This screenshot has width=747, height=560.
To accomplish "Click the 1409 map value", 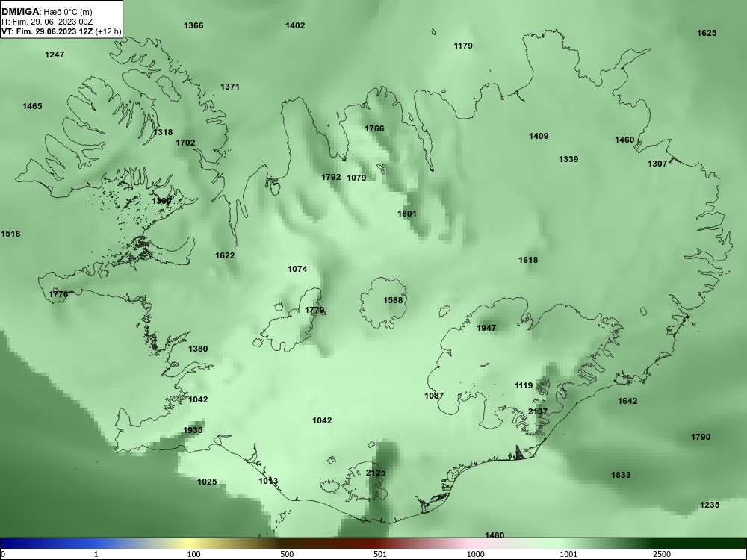I will click(539, 136).
